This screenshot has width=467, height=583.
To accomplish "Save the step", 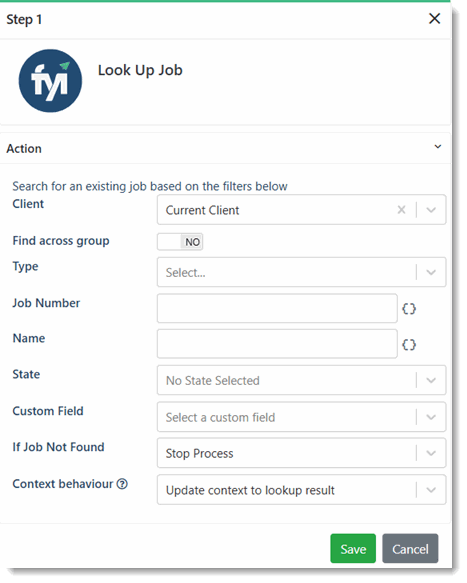I will 353,548.
